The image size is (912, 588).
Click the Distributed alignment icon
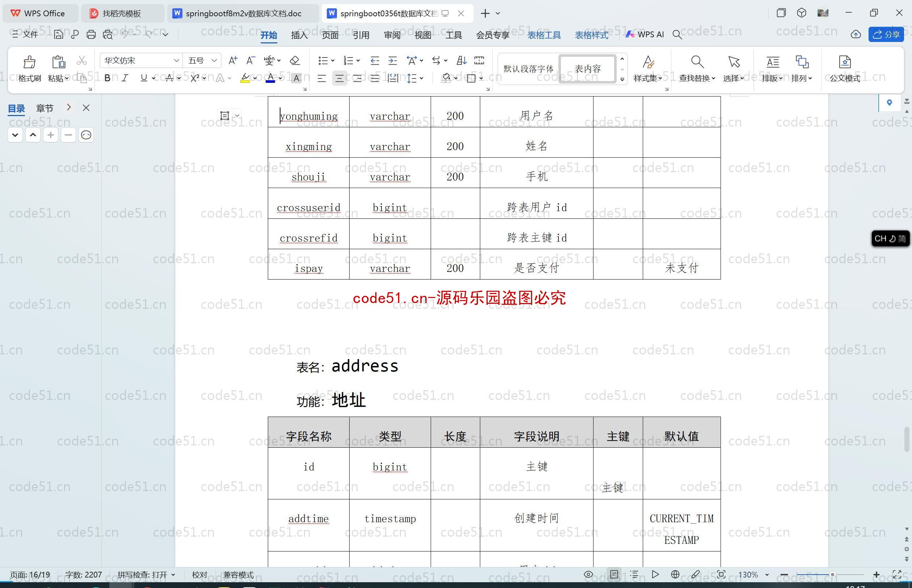tap(393, 78)
